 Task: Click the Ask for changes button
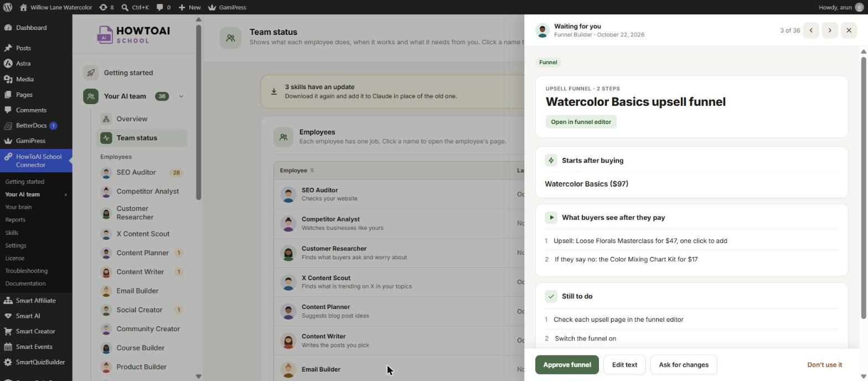point(684,365)
